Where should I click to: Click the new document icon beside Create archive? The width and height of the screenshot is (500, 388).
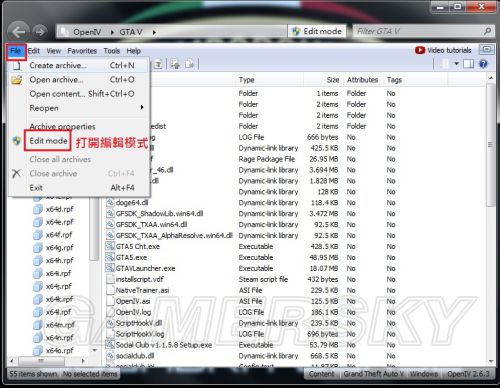(x=17, y=66)
